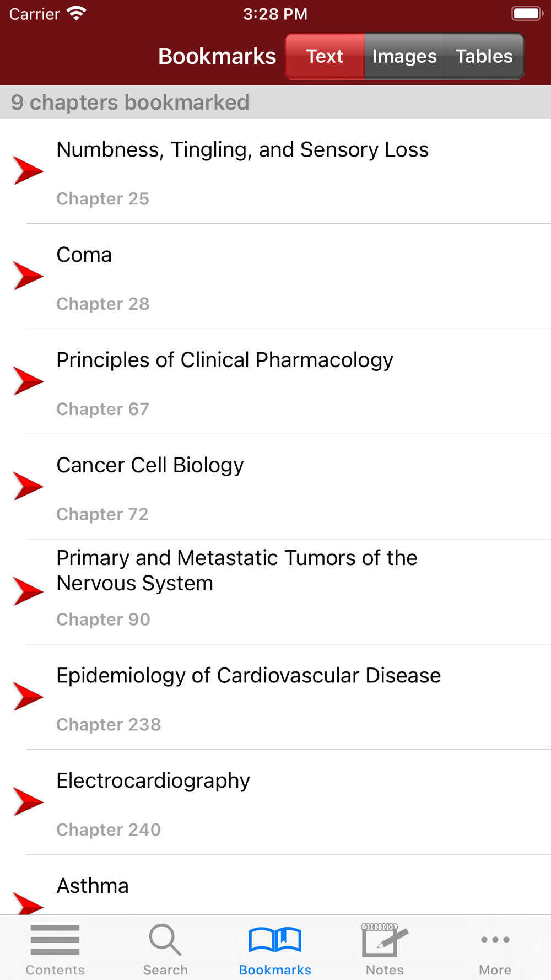Switch to Text bookmarks segment
The image size is (551, 980).
coord(325,56)
